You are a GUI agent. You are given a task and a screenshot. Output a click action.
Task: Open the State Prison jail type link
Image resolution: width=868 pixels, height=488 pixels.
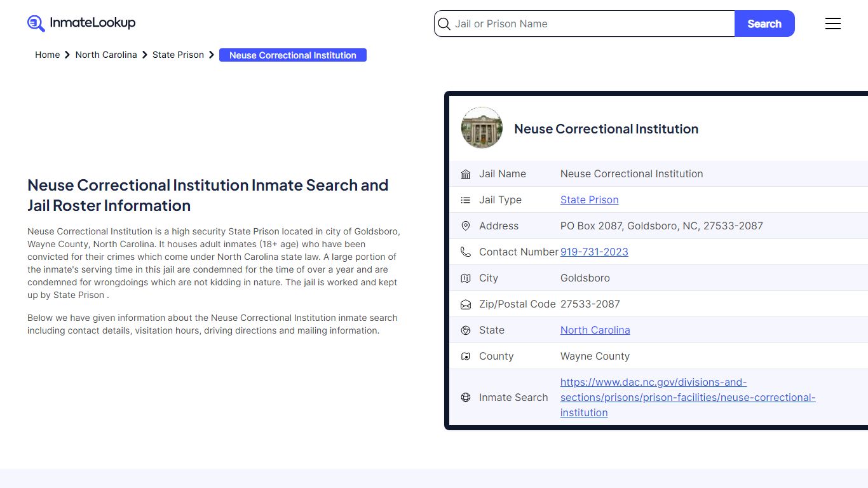coord(589,200)
